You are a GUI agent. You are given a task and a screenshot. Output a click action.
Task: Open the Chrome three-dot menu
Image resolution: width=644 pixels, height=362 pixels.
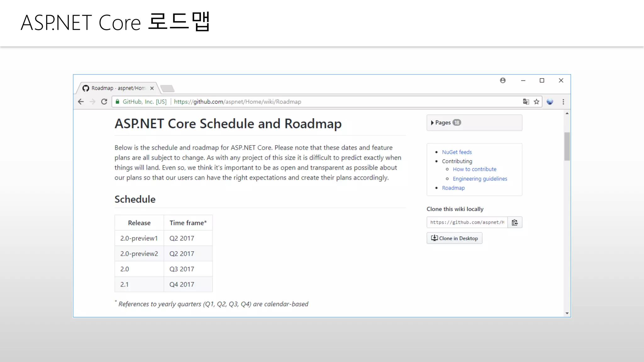563,101
